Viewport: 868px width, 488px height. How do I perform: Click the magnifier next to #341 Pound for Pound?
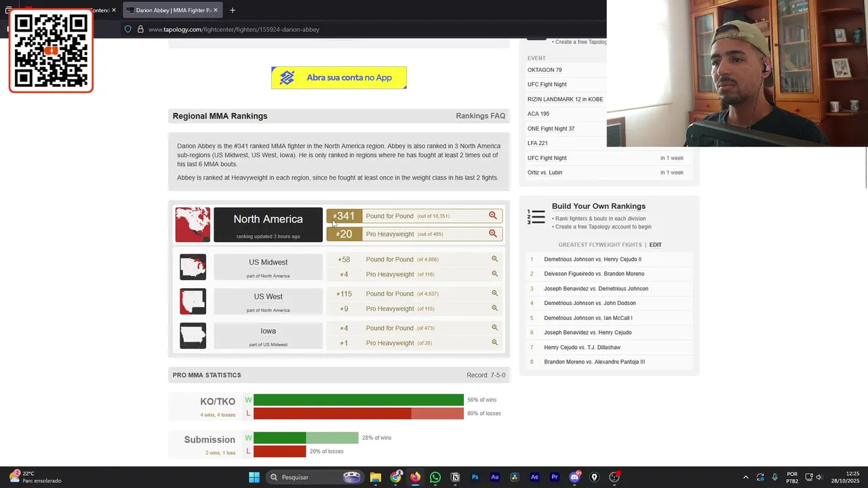click(493, 216)
